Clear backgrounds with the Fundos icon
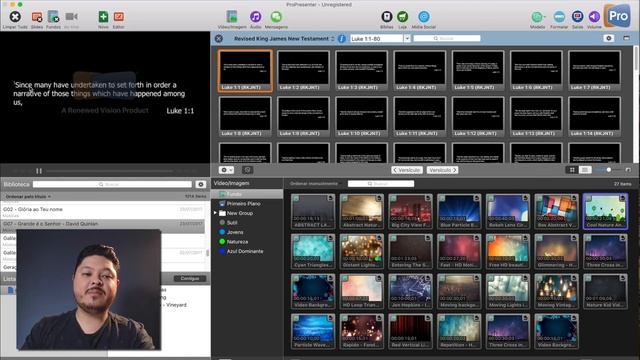This screenshot has width=640, height=360. click(53, 17)
